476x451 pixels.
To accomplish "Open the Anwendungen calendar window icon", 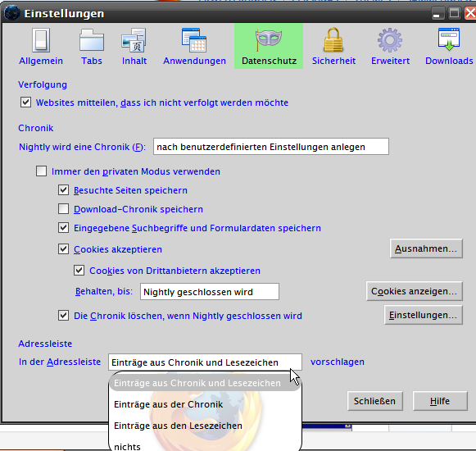I will pos(194,40).
